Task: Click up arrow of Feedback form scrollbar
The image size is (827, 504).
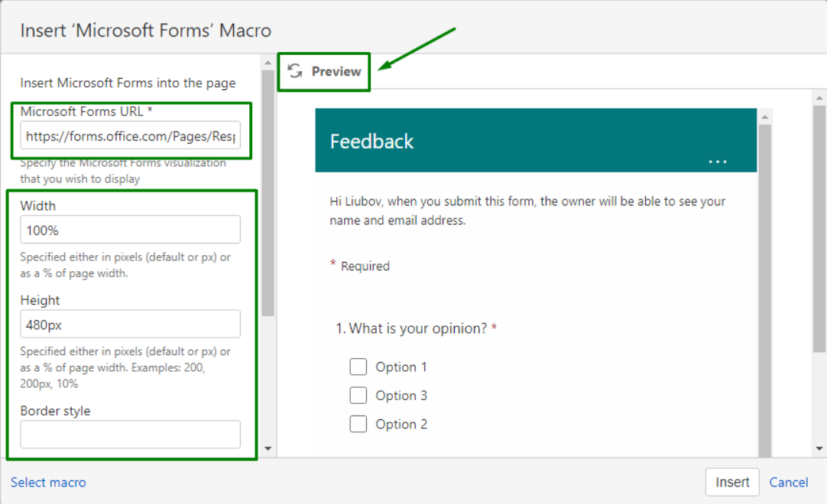Action: pyautogui.click(x=765, y=116)
